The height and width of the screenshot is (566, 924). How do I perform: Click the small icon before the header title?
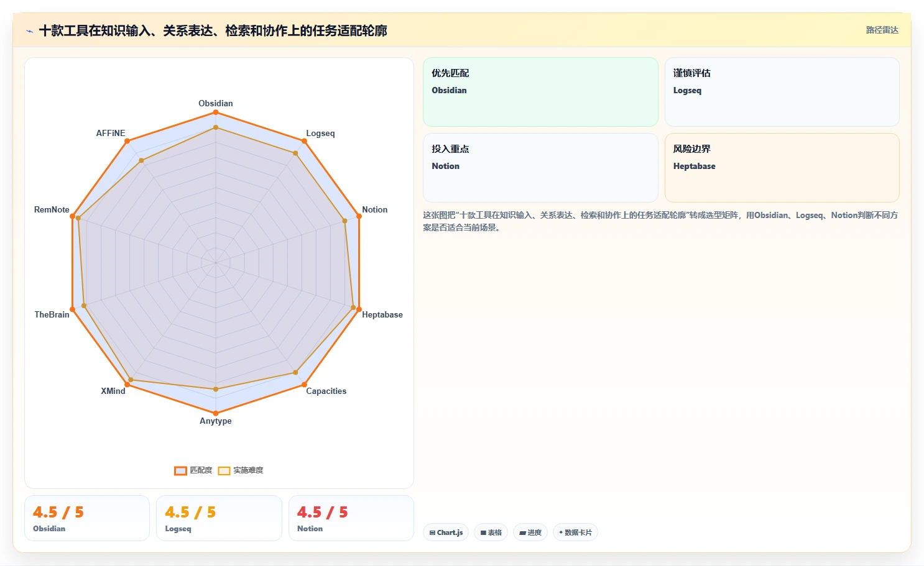pyautogui.click(x=29, y=31)
